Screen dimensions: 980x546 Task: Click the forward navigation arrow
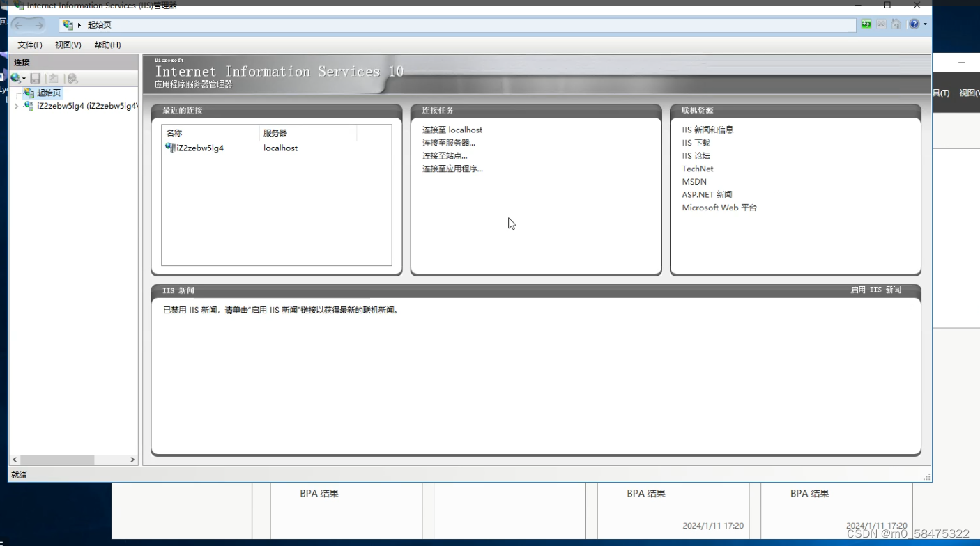[x=38, y=24]
